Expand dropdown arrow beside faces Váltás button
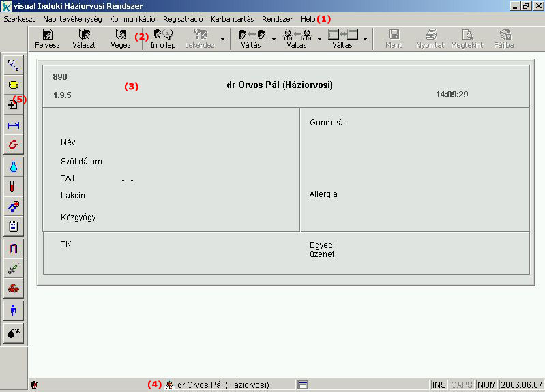 pos(274,39)
